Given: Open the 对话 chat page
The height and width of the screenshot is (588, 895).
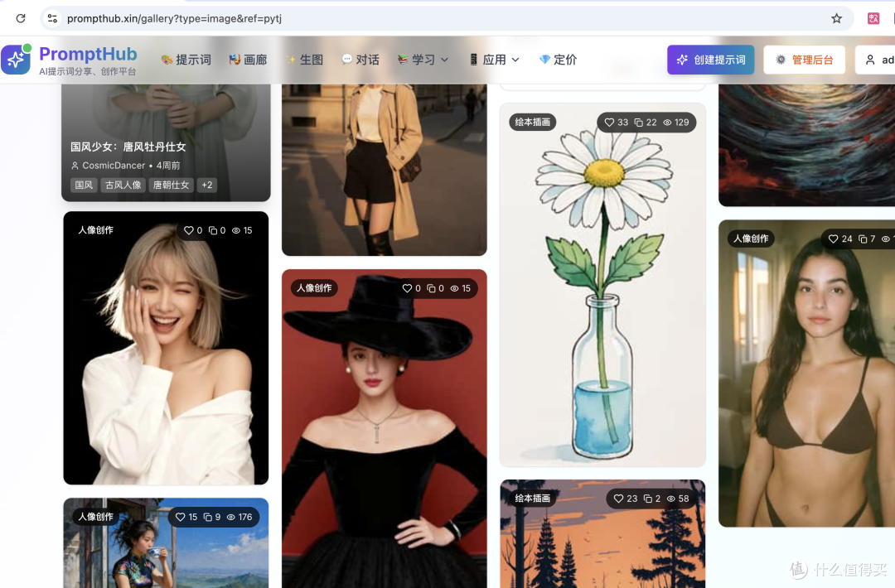Looking at the screenshot, I should (360, 60).
